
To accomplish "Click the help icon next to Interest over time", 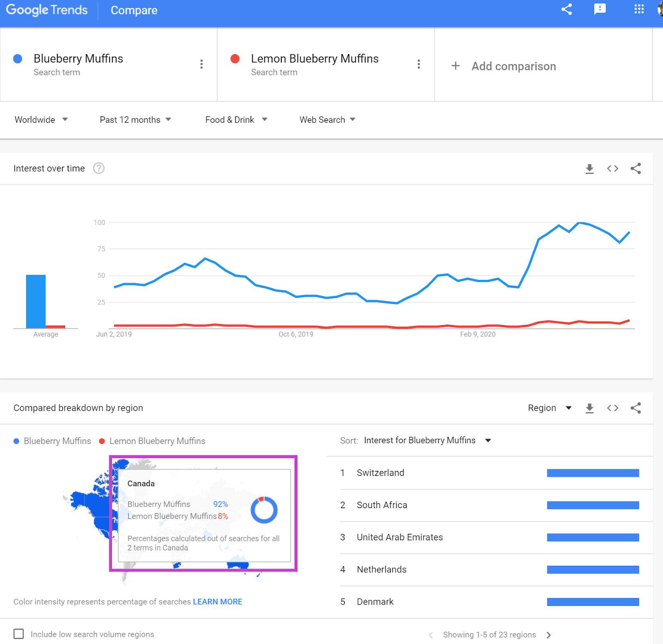I will (x=99, y=168).
